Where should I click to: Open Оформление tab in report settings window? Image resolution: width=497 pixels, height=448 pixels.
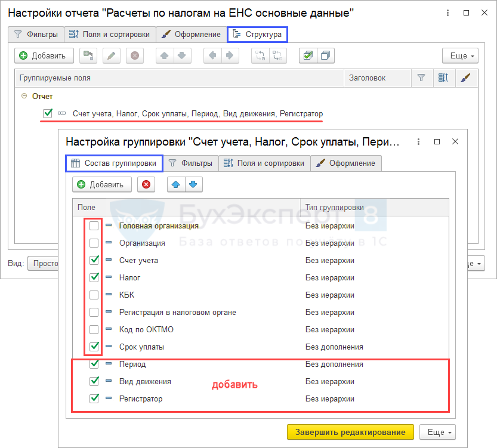(191, 34)
